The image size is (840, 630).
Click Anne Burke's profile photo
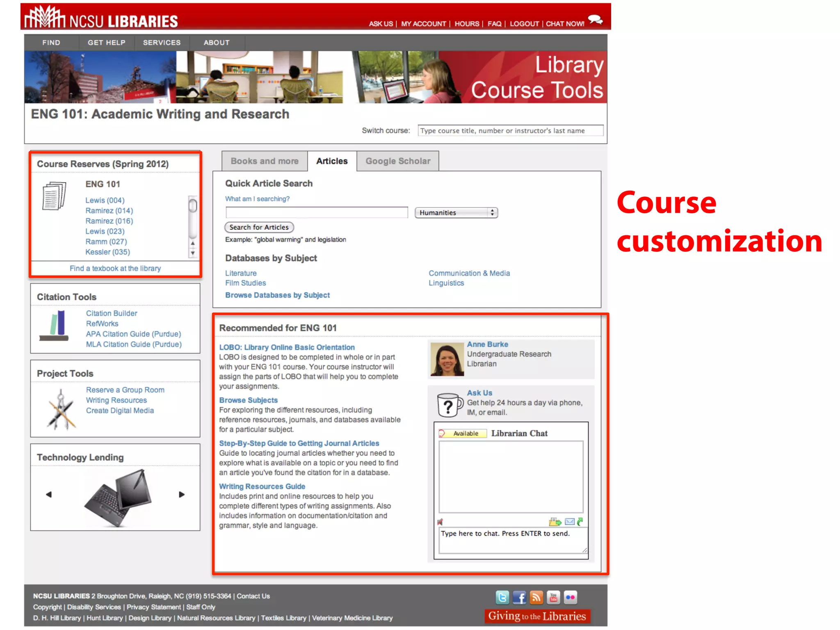tap(447, 359)
